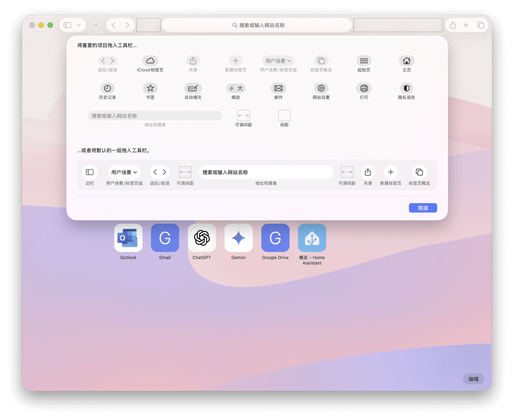
Task: Choose the AutoFill pencil icon
Action: 193,88
